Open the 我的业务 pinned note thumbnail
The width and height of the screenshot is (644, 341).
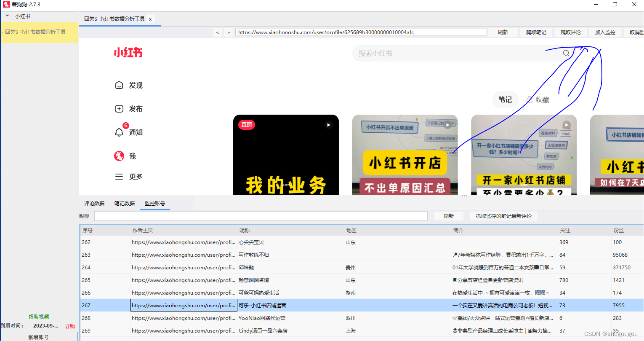[x=286, y=155]
